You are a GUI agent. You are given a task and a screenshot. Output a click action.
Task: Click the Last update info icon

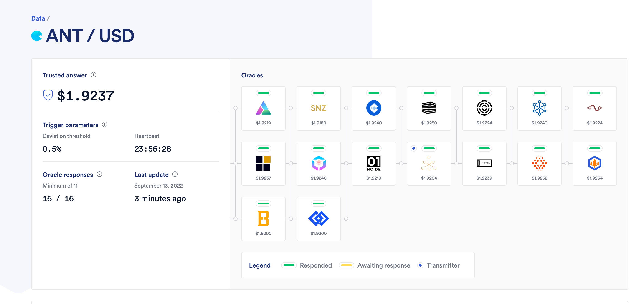175,174
